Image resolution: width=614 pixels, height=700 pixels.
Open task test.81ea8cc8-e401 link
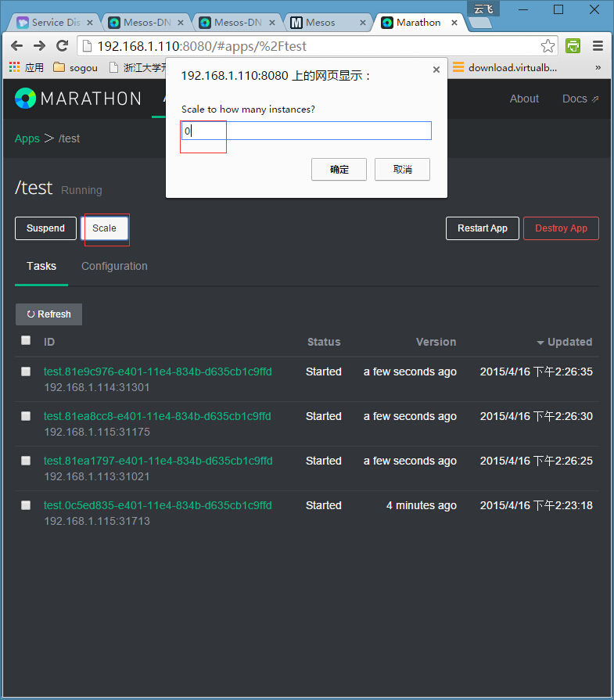click(157, 416)
